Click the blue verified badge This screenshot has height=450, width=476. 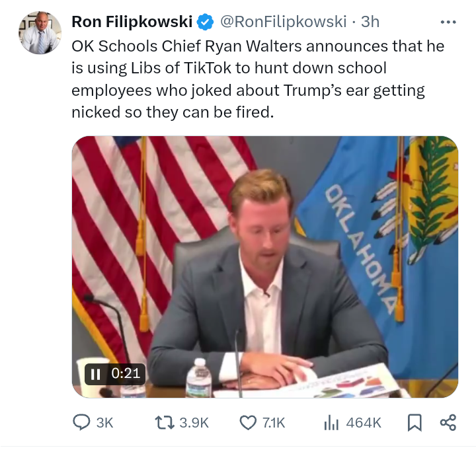pyautogui.click(x=206, y=22)
